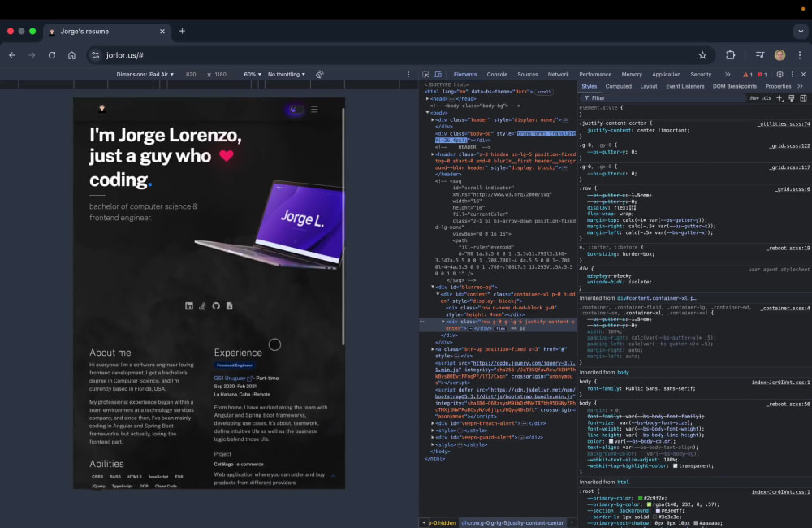Open the tab search dropdown in Chrome

click(801, 31)
